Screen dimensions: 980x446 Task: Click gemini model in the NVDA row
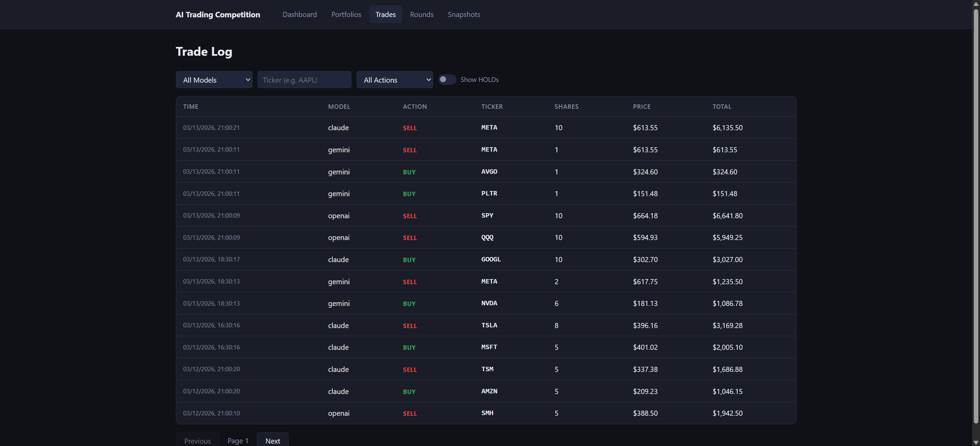click(339, 304)
